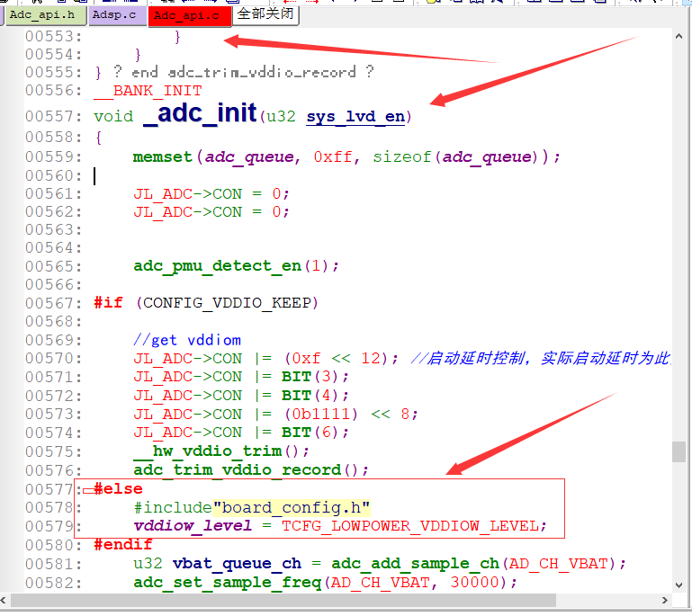Click the horizontal scrollbar right arrow
The image size is (692, 616).
(665, 600)
